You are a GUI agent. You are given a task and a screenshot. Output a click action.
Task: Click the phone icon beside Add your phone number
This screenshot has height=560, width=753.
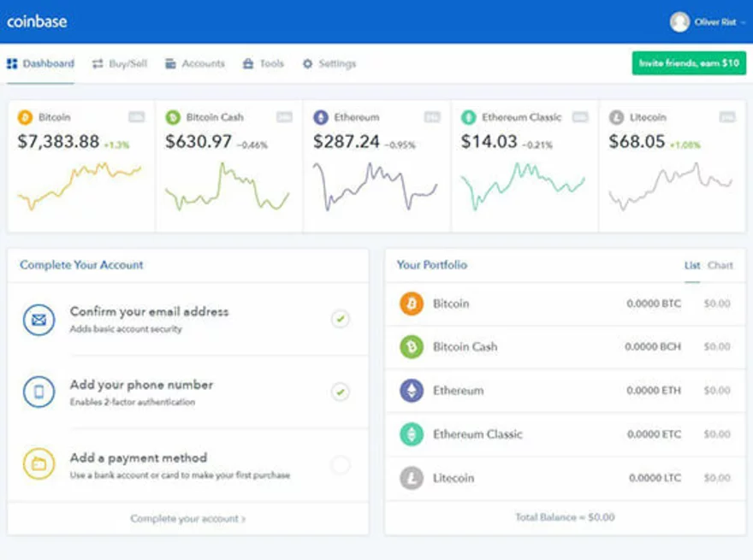[39, 392]
